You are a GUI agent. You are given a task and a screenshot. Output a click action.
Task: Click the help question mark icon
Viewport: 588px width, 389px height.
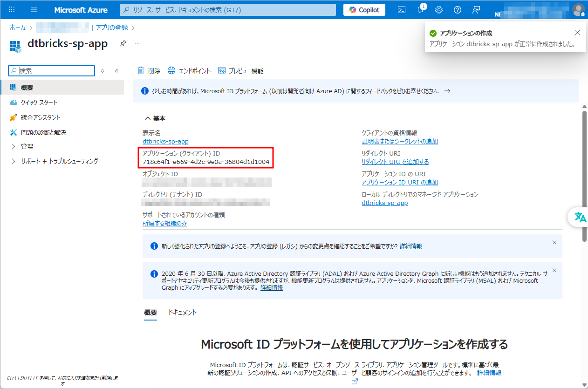click(458, 10)
